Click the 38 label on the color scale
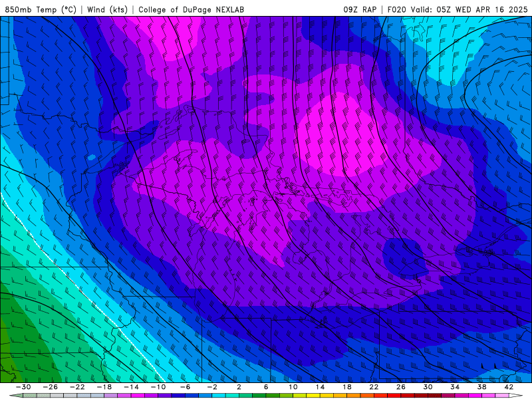The height and width of the screenshot is (399, 532). [x=481, y=387]
